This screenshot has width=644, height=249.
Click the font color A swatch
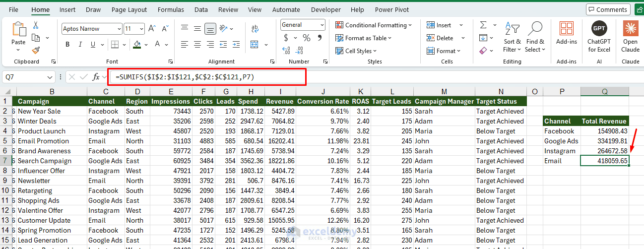pyautogui.click(x=158, y=45)
